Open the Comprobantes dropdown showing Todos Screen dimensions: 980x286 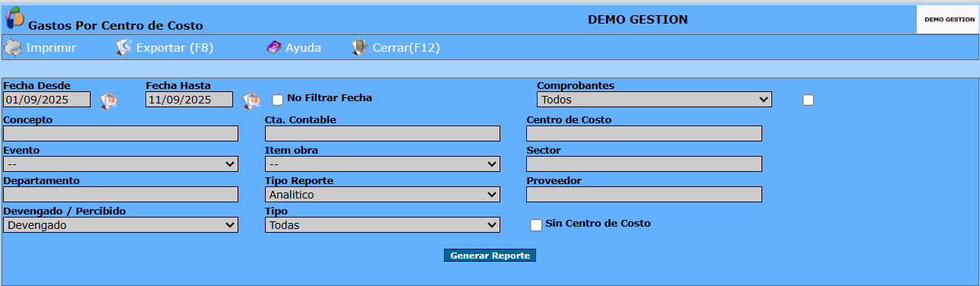(654, 100)
